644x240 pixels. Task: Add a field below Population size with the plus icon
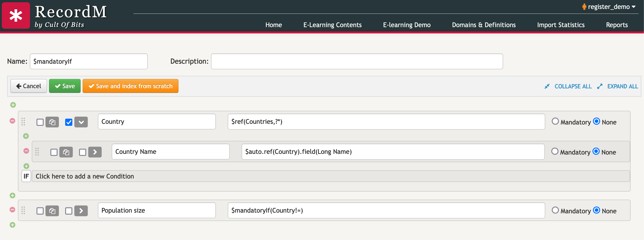[x=13, y=225]
